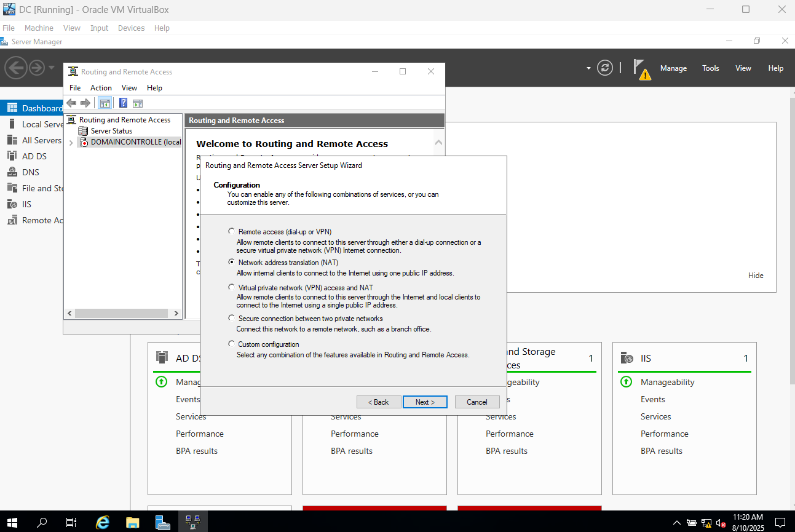This screenshot has width=795, height=532.
Task: Go Back in the setup wizard
Action: coord(379,402)
